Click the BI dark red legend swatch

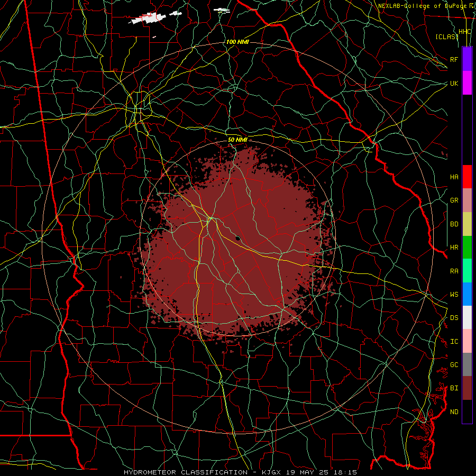tap(467, 388)
